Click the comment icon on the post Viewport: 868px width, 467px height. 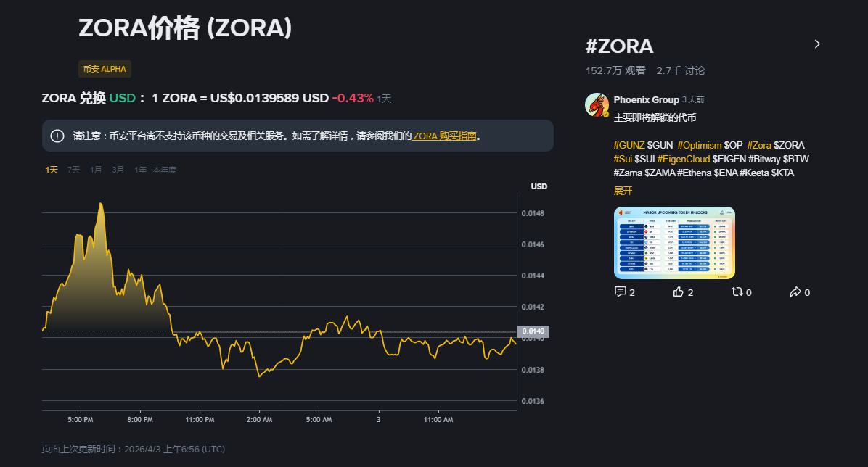(x=620, y=292)
